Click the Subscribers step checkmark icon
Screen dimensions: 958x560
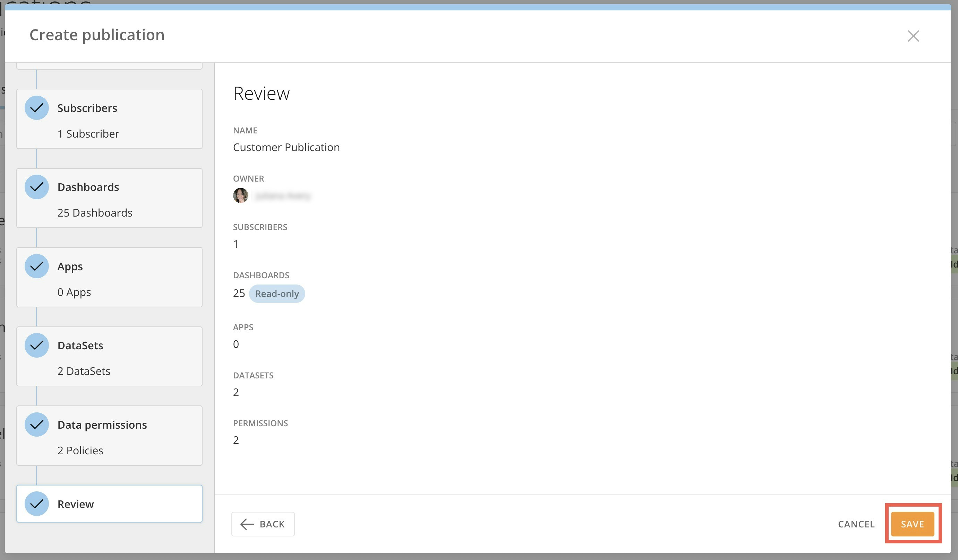coord(36,108)
